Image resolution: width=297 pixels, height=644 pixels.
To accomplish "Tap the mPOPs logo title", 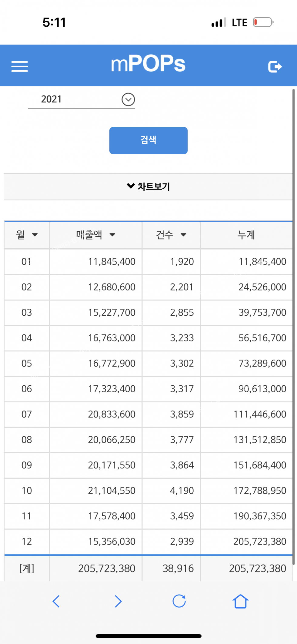I will (148, 64).
